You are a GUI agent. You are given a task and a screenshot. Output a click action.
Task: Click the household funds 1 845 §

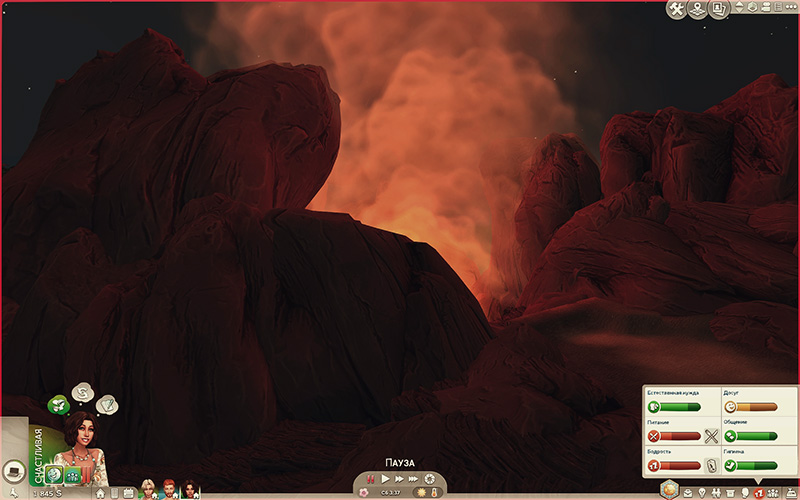point(47,493)
